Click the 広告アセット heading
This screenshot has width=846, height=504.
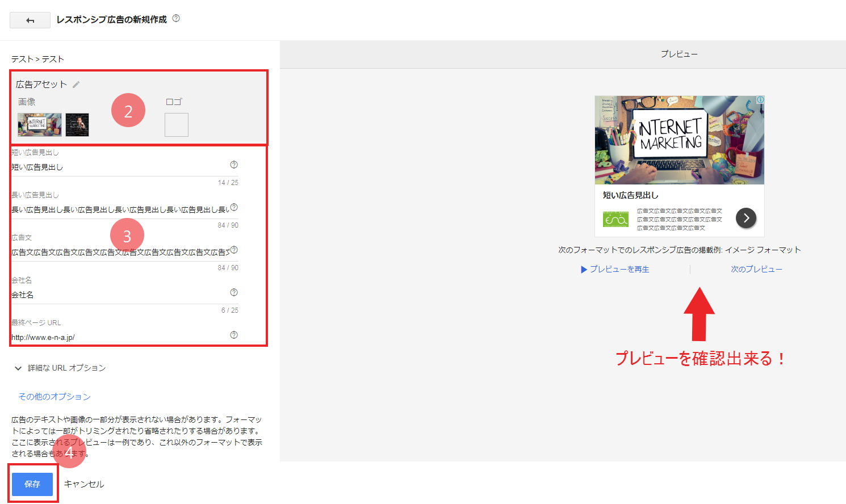41,85
